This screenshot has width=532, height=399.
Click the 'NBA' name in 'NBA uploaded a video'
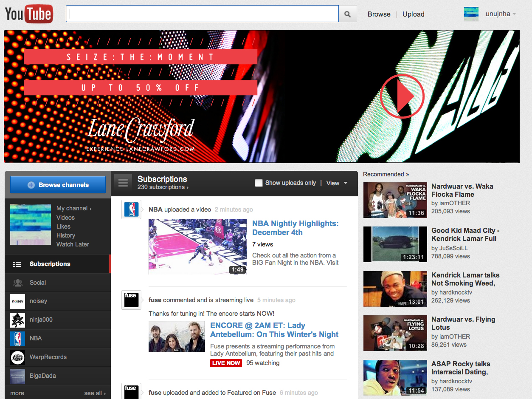click(x=155, y=209)
